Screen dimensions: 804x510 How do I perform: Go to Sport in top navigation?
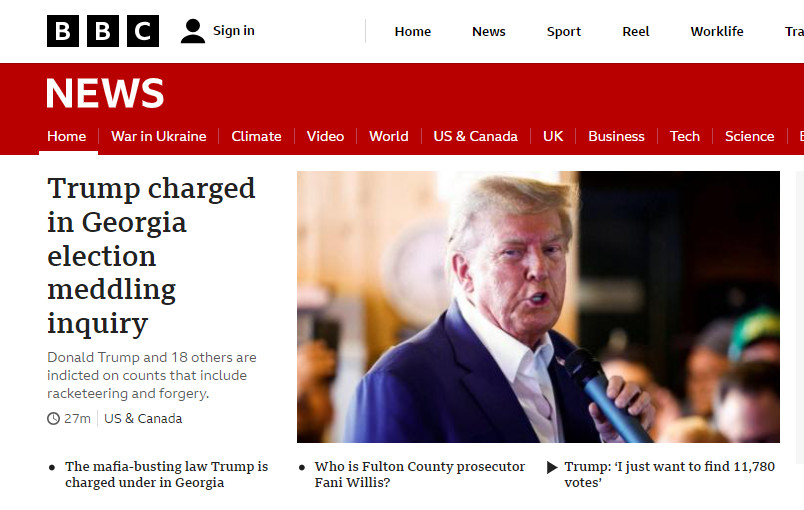564,32
